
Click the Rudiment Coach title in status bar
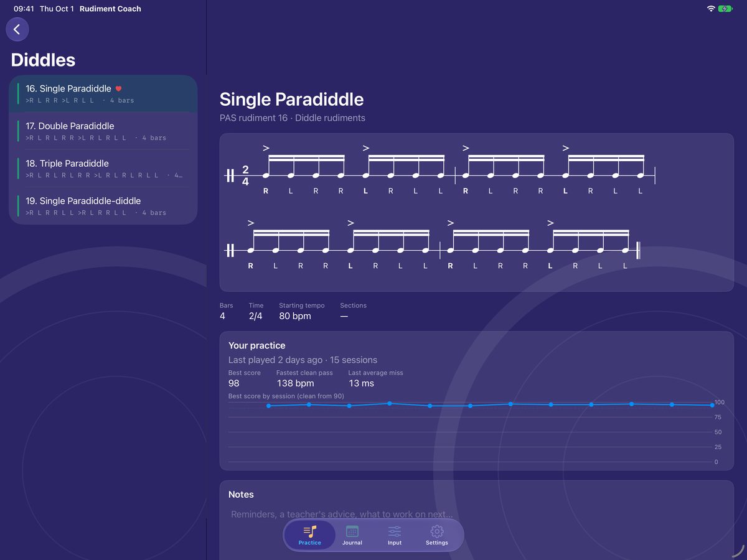point(110,9)
